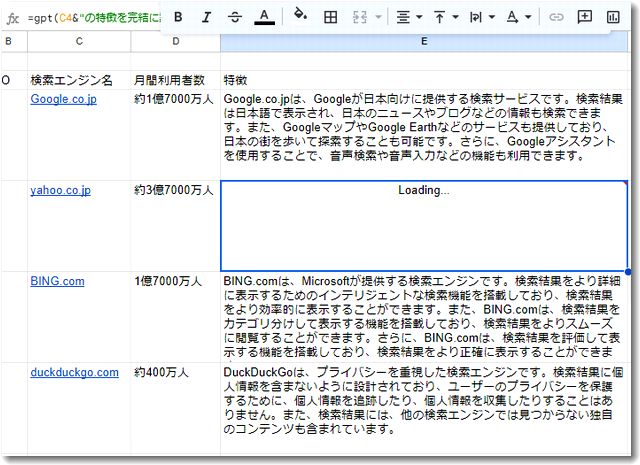The width and height of the screenshot is (640, 465).
Task: Open the duckduckgo.com link
Action: (75, 372)
